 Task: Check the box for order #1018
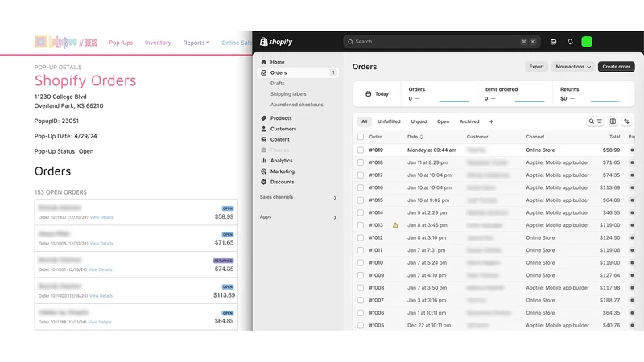click(360, 163)
